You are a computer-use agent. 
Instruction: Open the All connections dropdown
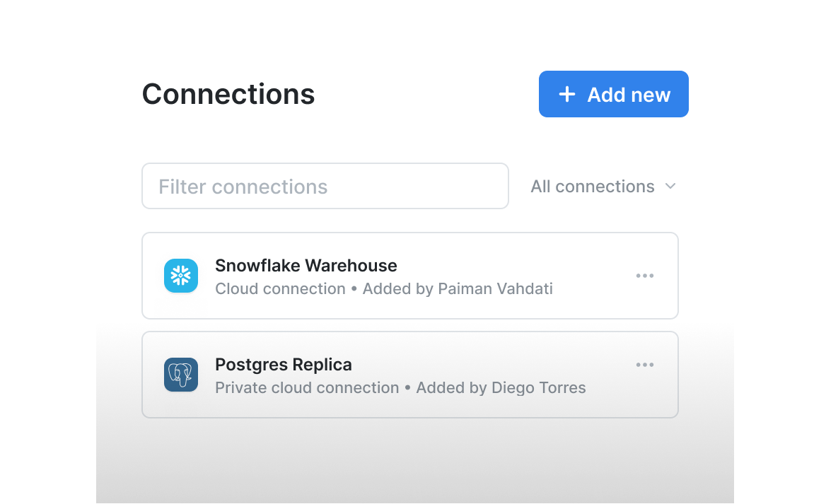[x=603, y=187]
